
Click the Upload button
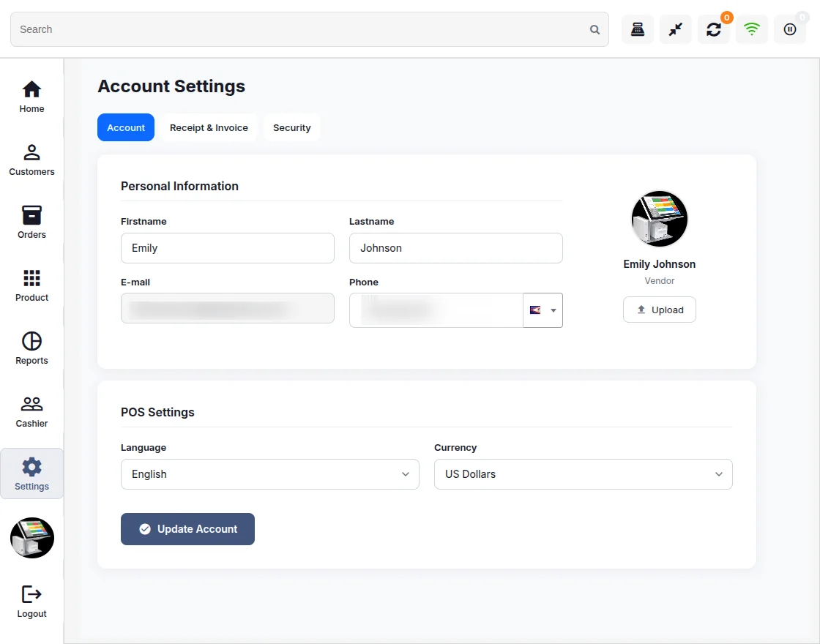(659, 310)
